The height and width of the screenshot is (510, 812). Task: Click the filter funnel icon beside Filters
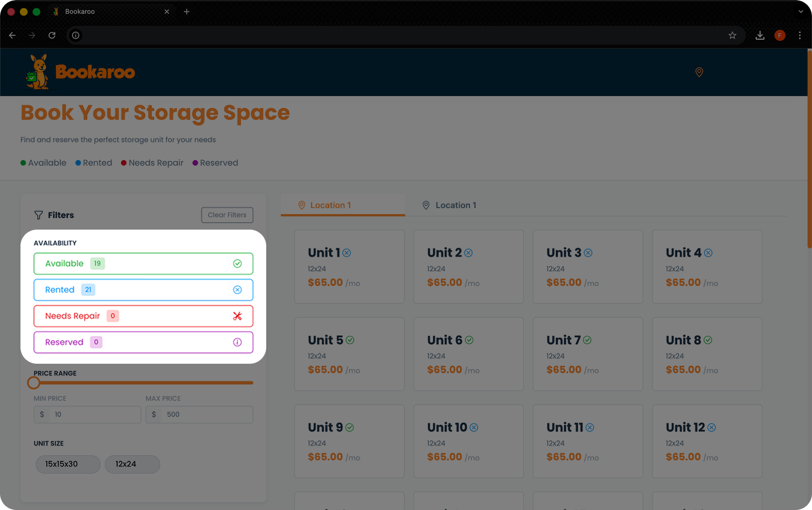tap(38, 215)
